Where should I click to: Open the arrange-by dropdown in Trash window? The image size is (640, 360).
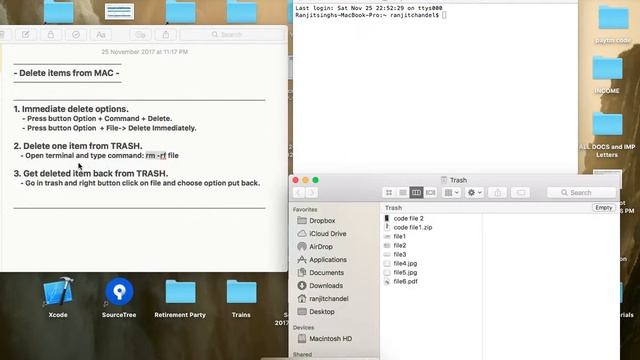tap(451, 193)
